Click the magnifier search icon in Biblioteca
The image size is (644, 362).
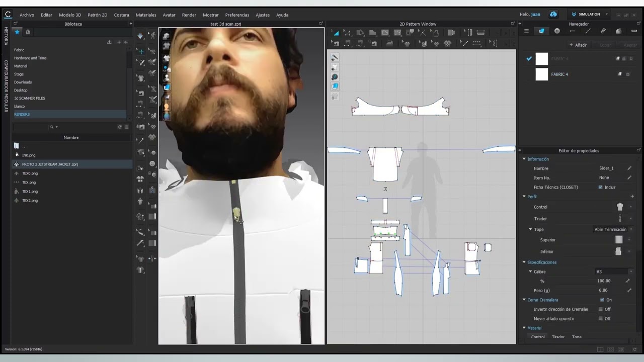tap(51, 127)
